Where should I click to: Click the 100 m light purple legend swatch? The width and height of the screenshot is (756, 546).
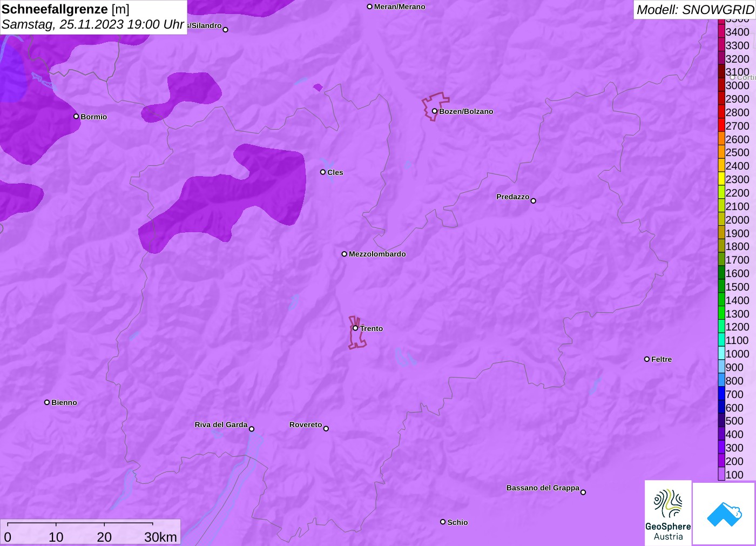click(721, 475)
